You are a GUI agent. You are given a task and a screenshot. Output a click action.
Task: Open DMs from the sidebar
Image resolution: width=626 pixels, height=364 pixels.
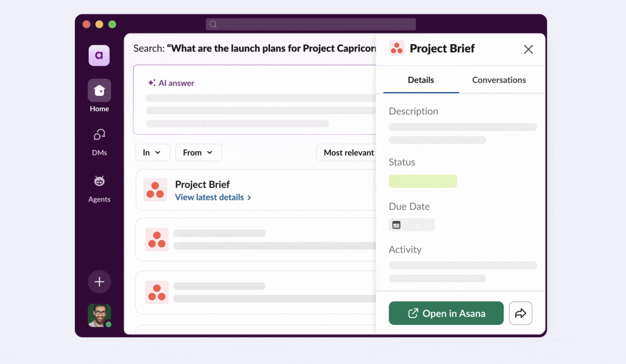99,135
